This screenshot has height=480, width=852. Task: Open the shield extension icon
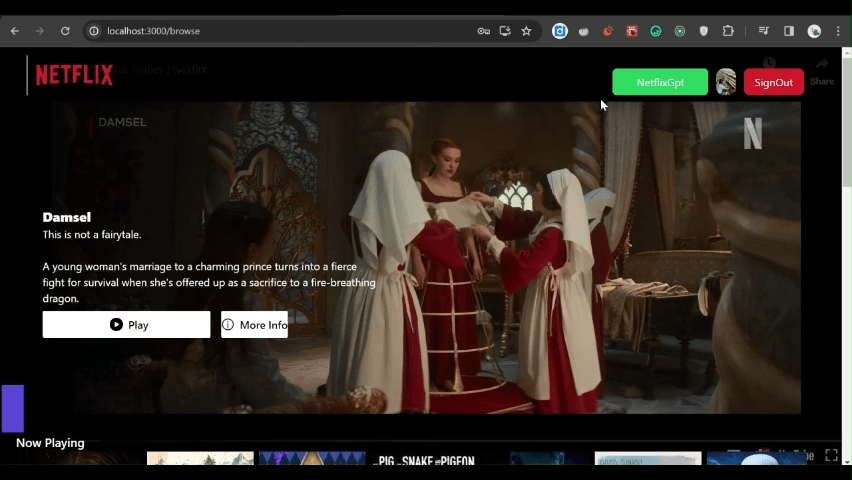pyautogui.click(x=704, y=31)
